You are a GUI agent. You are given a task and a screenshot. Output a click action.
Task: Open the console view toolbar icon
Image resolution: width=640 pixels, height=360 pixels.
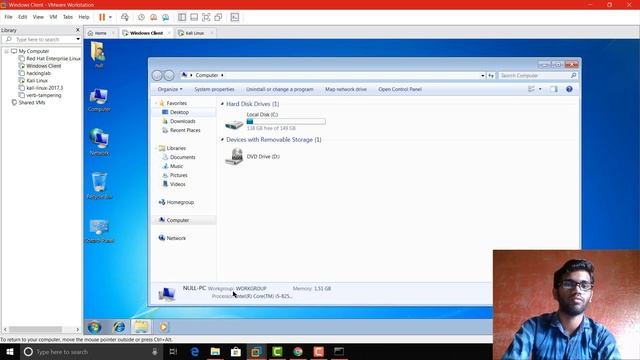click(235, 17)
